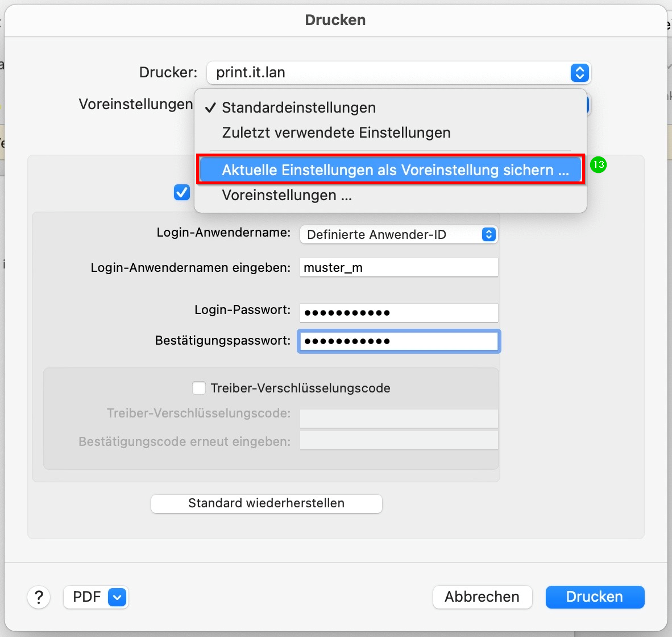Screen dimensions: 672x637
Task: Click the help question mark button
Action: [x=39, y=597]
